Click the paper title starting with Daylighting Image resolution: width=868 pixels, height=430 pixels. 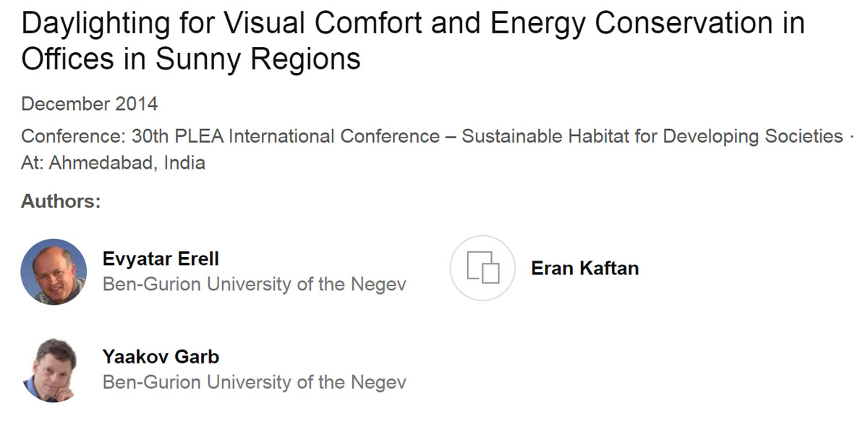(x=412, y=25)
